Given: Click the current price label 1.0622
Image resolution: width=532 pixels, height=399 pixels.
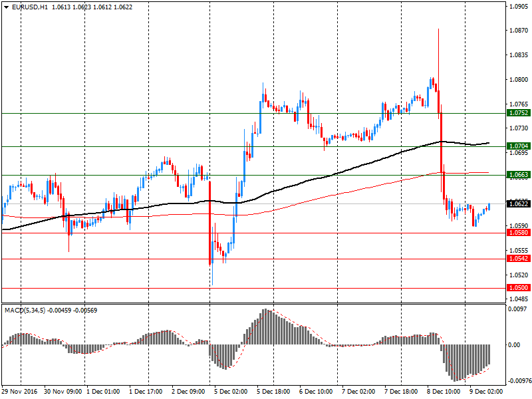Looking at the screenshot, I should [x=518, y=204].
